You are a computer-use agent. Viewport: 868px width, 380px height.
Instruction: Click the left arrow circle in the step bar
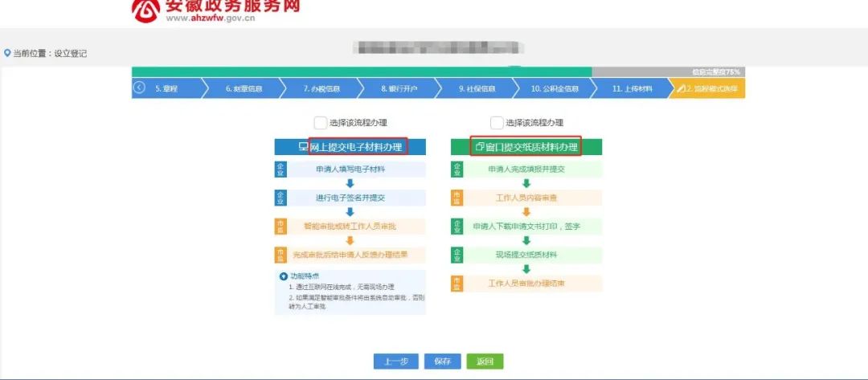coord(139,88)
